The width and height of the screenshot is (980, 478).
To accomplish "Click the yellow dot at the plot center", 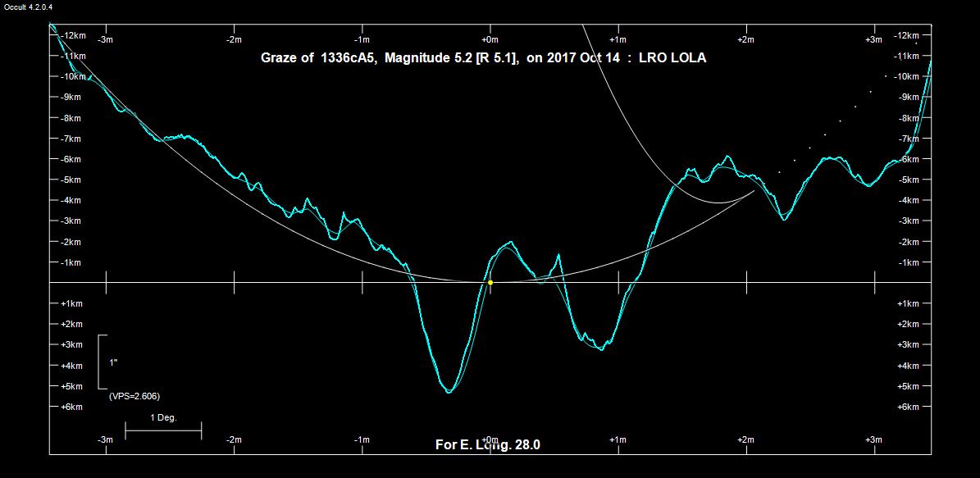I will coord(490,282).
